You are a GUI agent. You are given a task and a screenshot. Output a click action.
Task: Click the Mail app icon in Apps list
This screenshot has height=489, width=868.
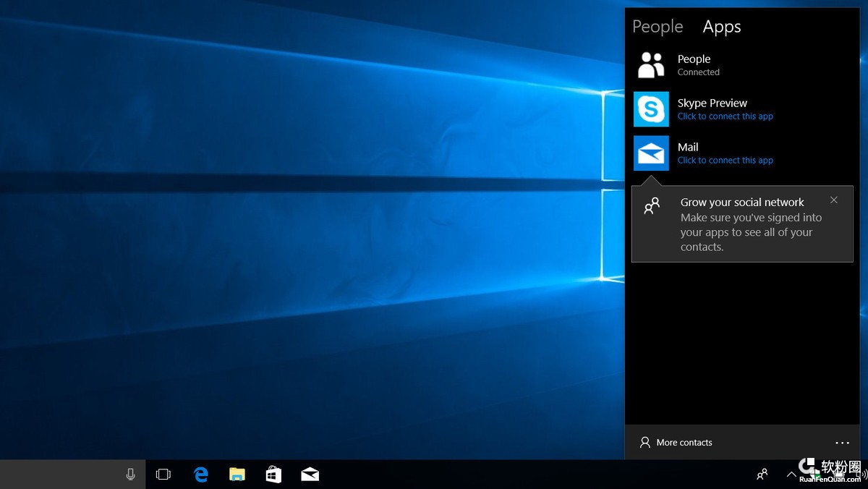pyautogui.click(x=651, y=153)
